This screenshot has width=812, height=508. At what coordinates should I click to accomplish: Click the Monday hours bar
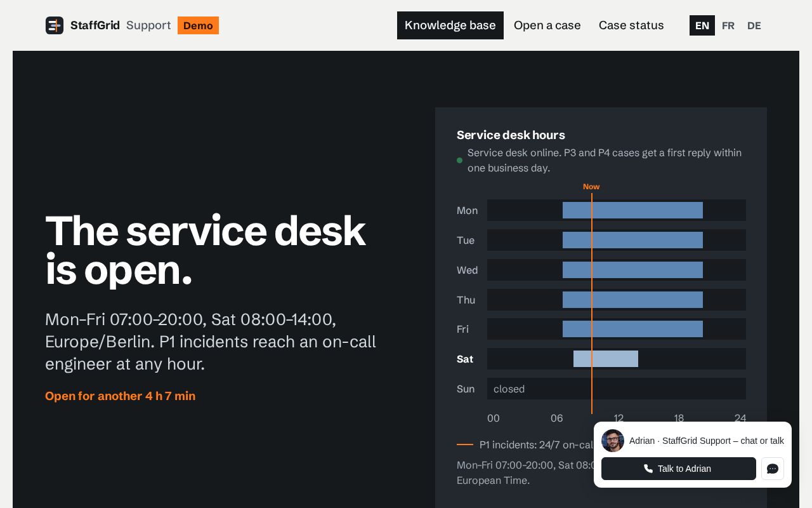pos(632,210)
